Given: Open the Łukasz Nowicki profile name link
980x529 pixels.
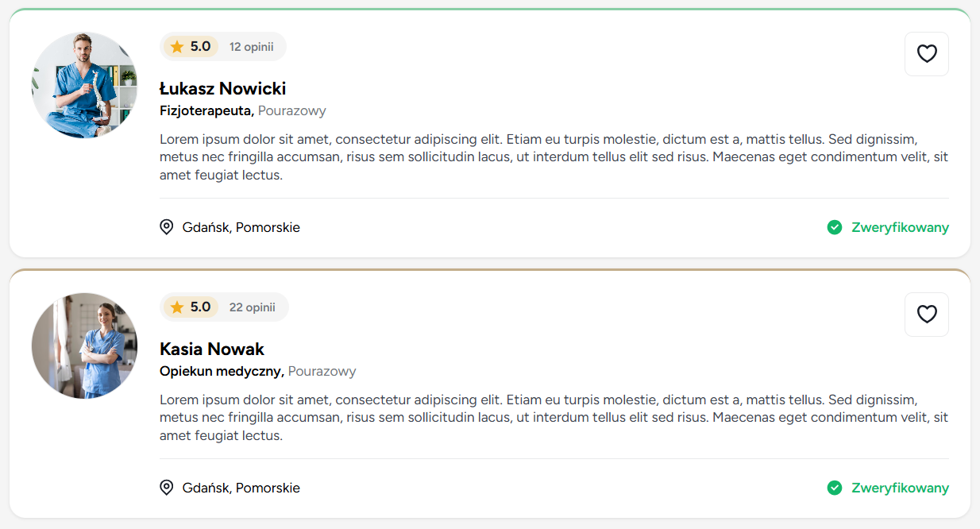Looking at the screenshot, I should click(222, 88).
